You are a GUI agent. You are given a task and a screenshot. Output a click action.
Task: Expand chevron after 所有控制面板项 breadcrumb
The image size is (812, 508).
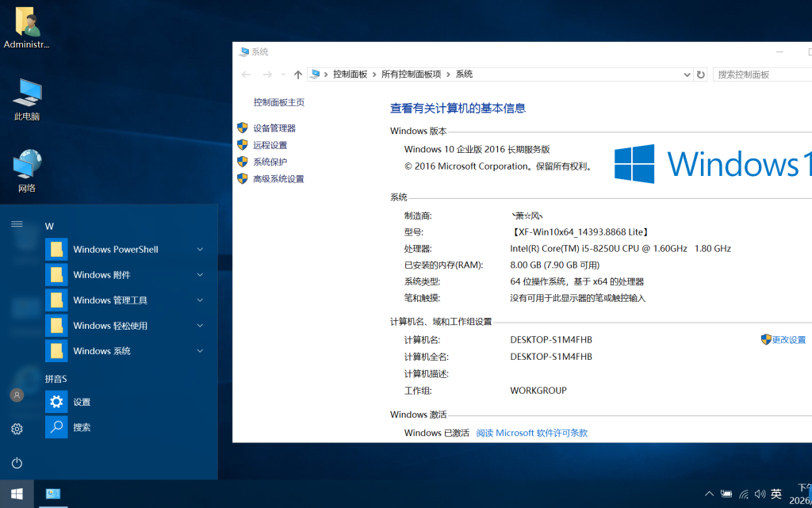448,74
